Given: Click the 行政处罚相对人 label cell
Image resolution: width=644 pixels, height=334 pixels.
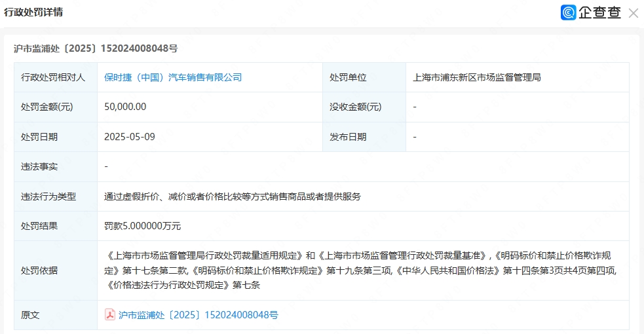Looking at the screenshot, I should click(56, 77).
